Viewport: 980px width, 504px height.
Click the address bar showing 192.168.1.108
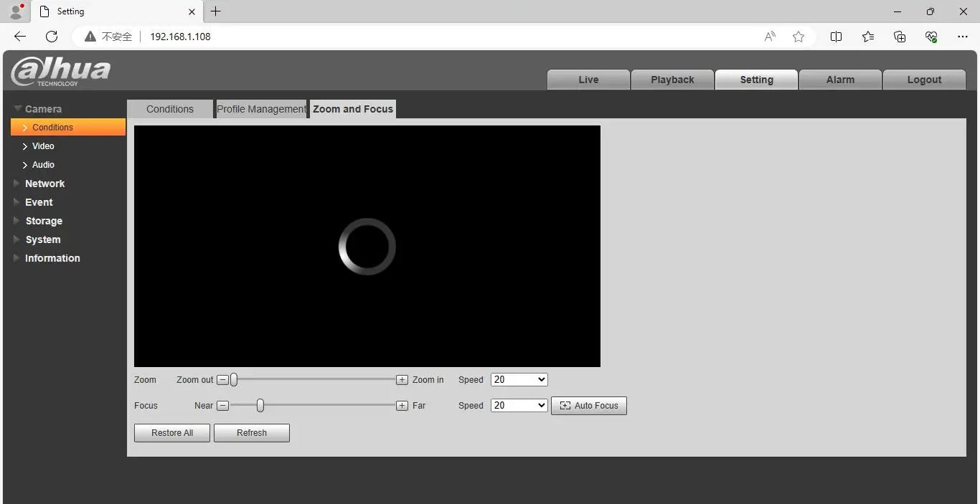click(x=445, y=37)
